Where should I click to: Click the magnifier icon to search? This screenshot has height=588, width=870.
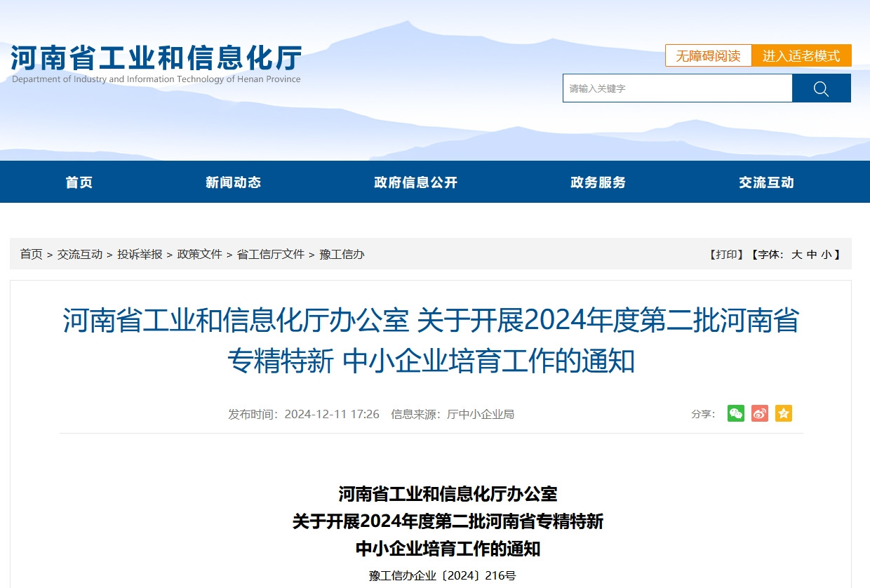coord(821,88)
